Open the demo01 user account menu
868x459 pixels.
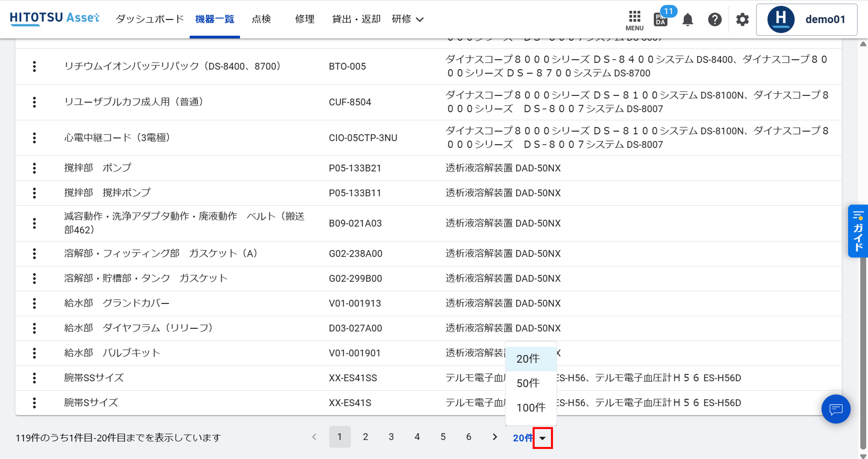pos(806,20)
